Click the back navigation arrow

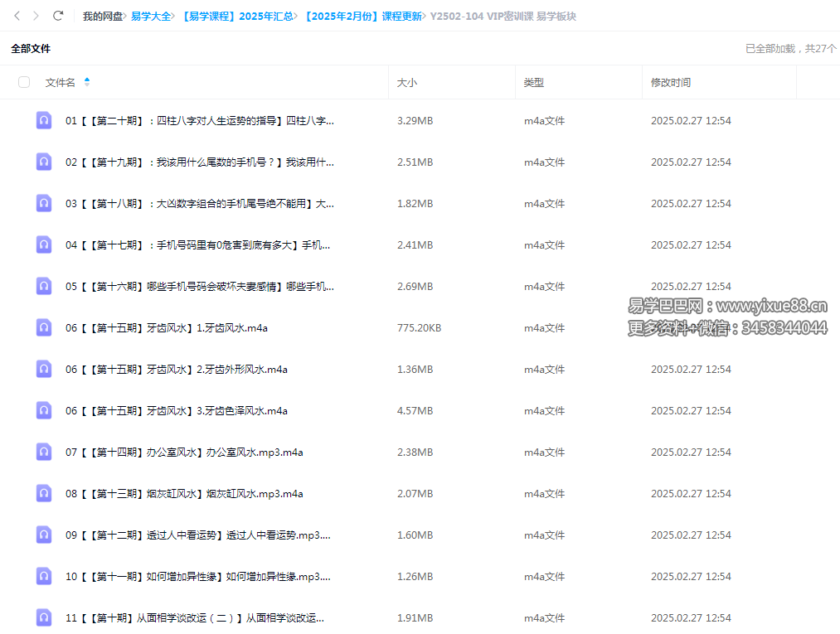coord(17,15)
